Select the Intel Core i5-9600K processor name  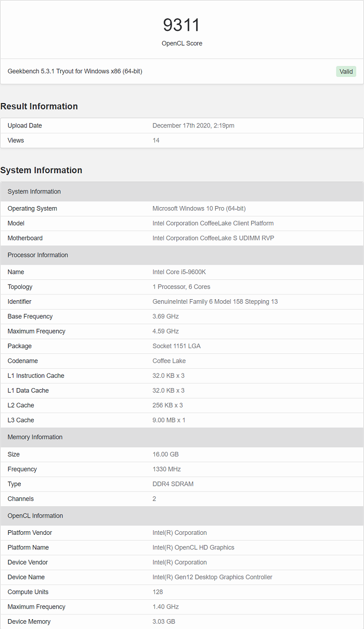pyautogui.click(x=179, y=272)
